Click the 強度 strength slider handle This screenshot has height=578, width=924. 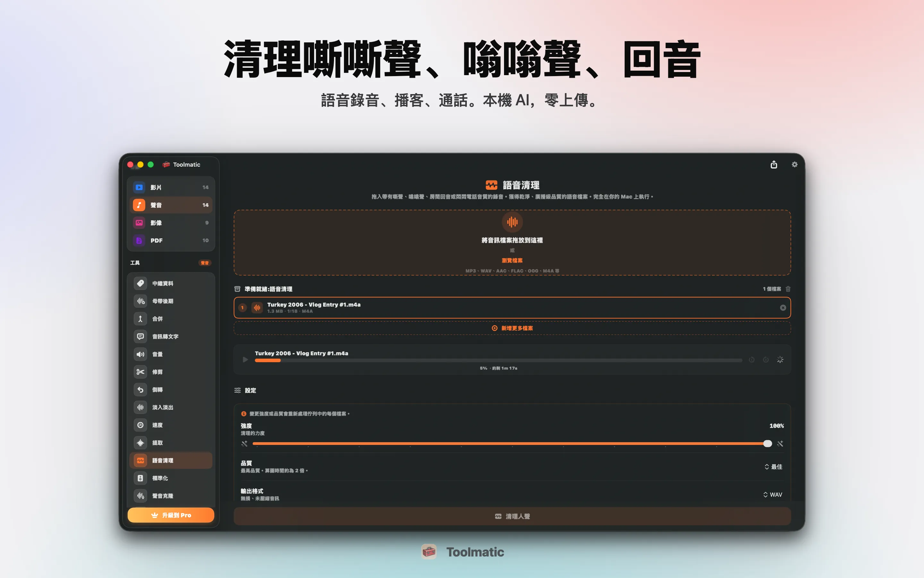(767, 443)
